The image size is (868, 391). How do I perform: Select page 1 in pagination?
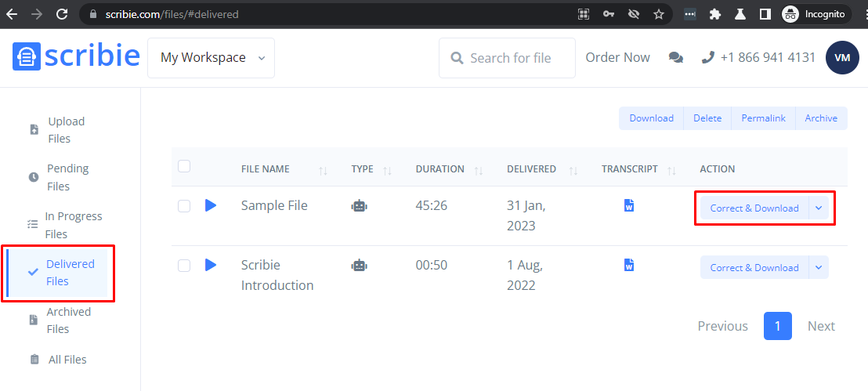point(778,326)
